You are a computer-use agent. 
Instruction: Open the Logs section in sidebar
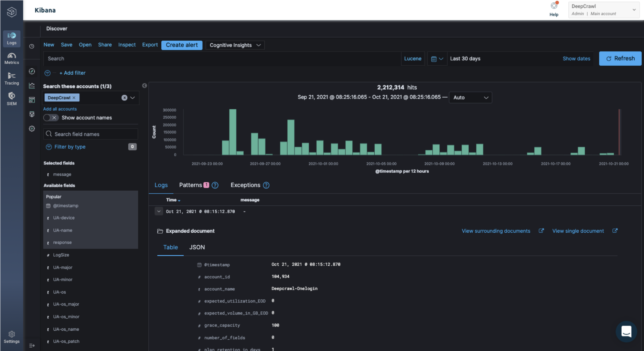(12, 39)
